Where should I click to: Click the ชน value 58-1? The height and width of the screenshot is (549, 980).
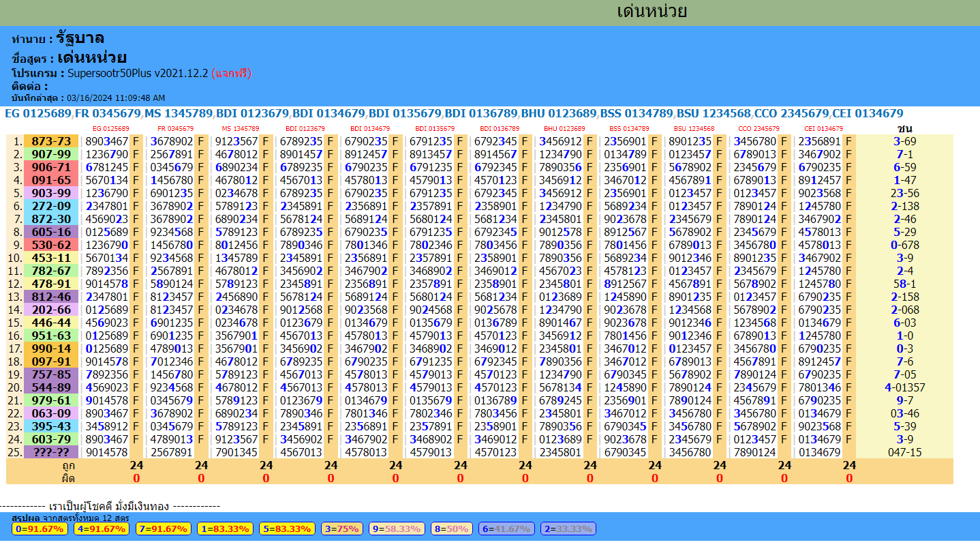click(904, 284)
